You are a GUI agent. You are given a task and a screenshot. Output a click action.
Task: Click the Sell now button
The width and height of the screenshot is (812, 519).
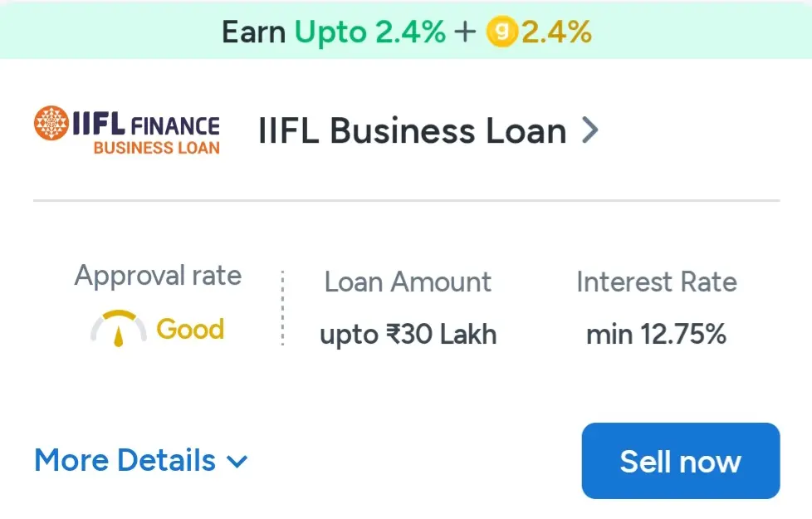point(680,461)
